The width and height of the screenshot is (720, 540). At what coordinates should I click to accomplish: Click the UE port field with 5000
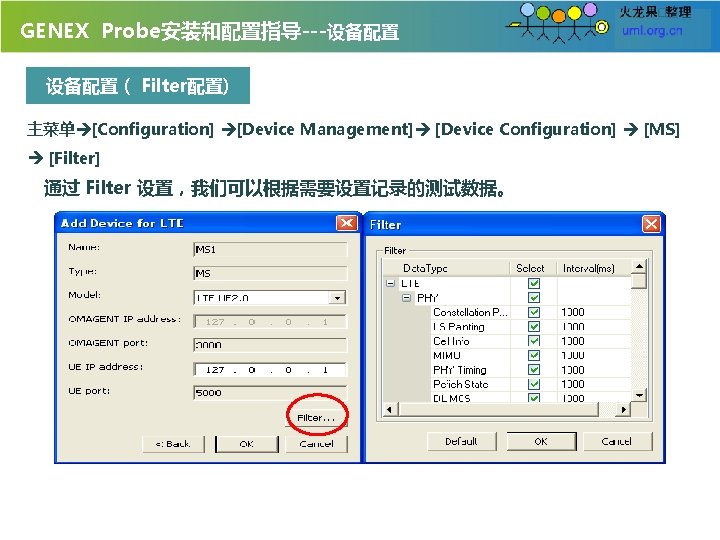coord(270,393)
